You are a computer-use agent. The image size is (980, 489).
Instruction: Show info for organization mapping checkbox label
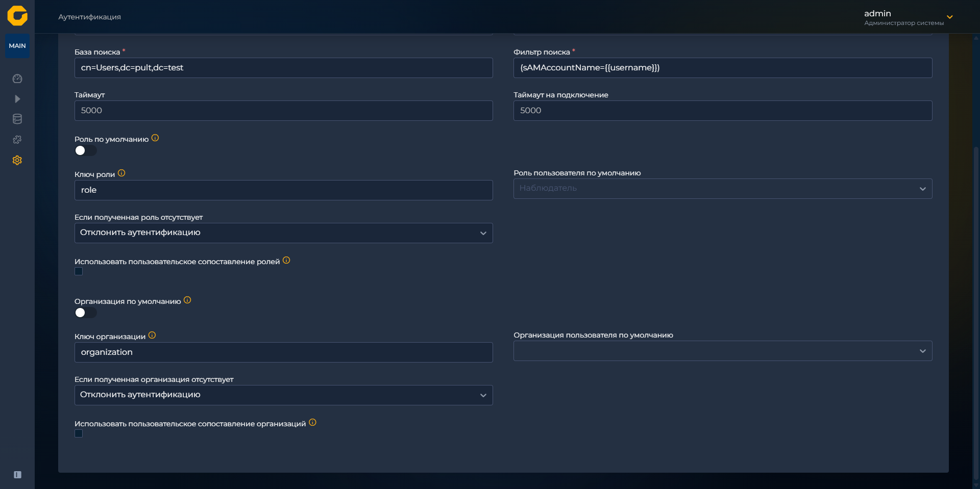pyautogui.click(x=312, y=422)
